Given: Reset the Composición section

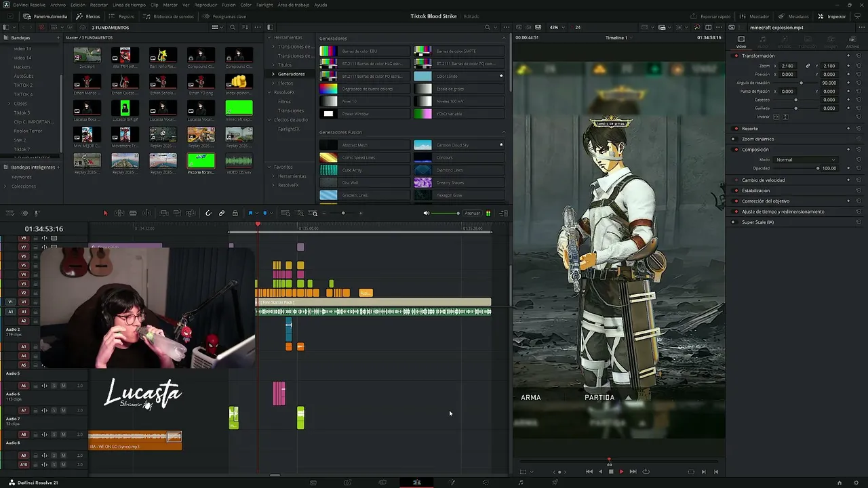Looking at the screenshot, I should coord(859,150).
